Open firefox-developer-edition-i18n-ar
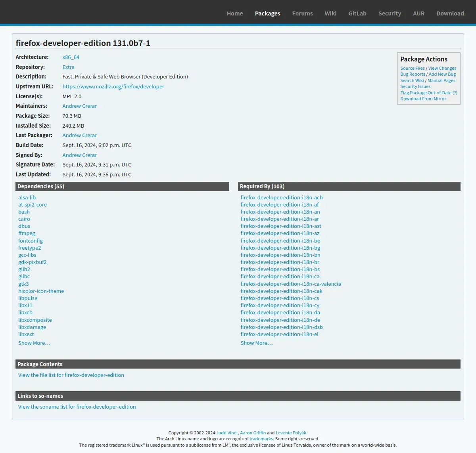Screen dimensions: 476x453 click(280, 219)
